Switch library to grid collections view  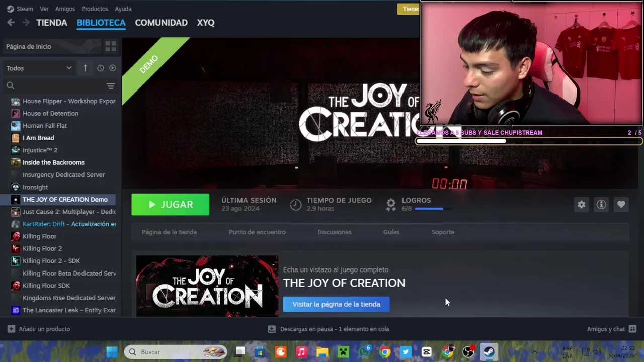[x=111, y=47]
